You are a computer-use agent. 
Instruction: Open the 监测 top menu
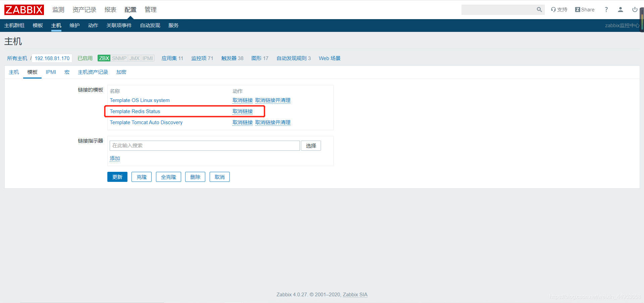click(58, 10)
